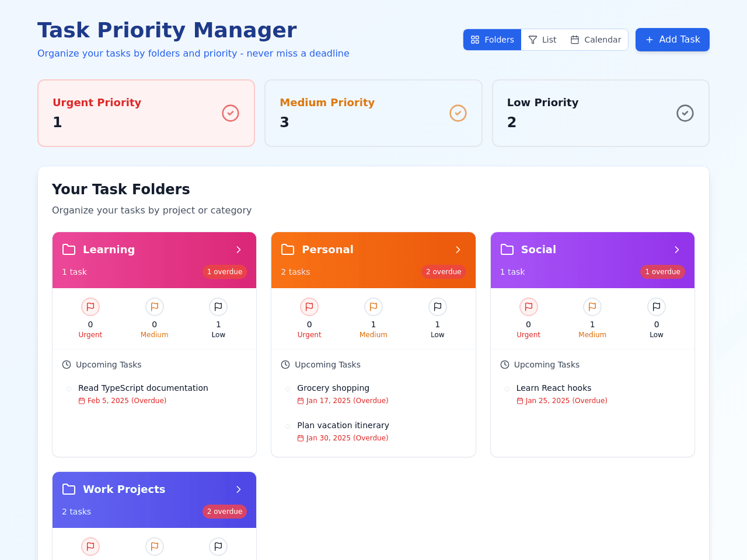Screen dimensions: 747x560
Task: Click the clock icon in Learning Upcoming Tasks
Action: (x=67, y=365)
